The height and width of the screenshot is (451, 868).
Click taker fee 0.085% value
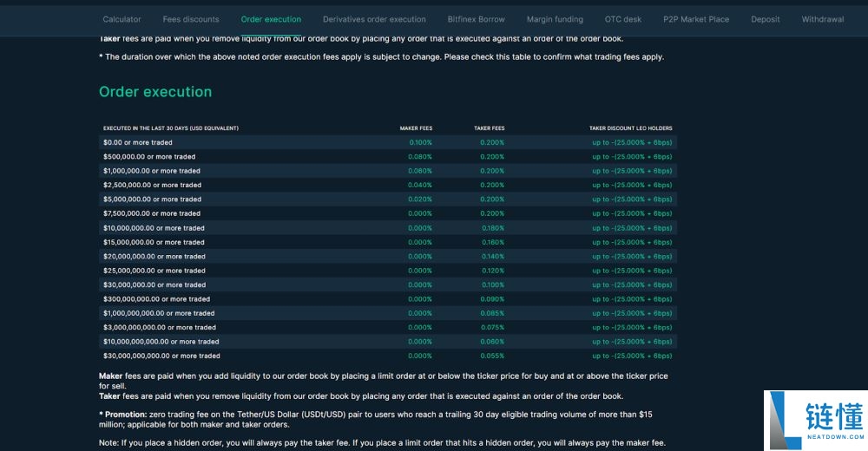pos(493,313)
